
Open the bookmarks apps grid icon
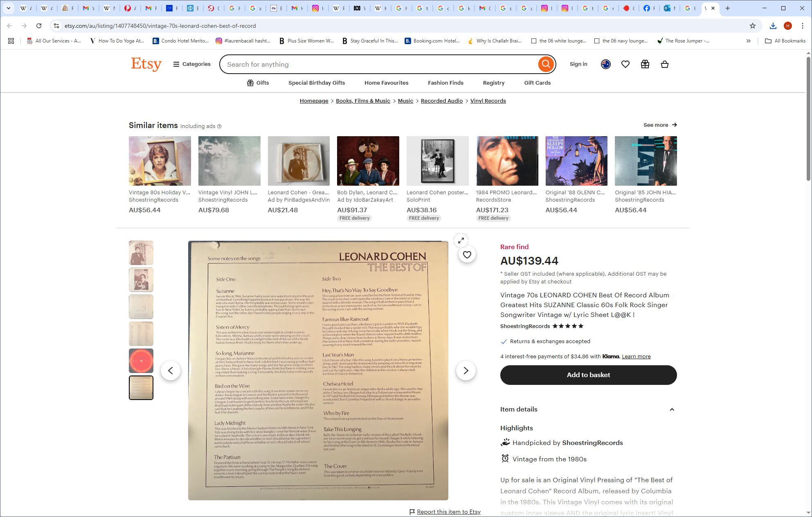pos(11,41)
